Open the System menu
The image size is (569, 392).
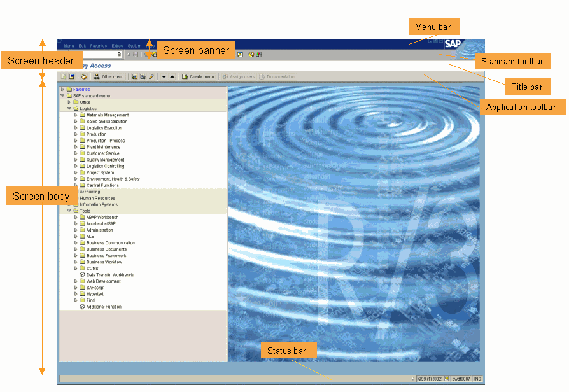[134, 46]
